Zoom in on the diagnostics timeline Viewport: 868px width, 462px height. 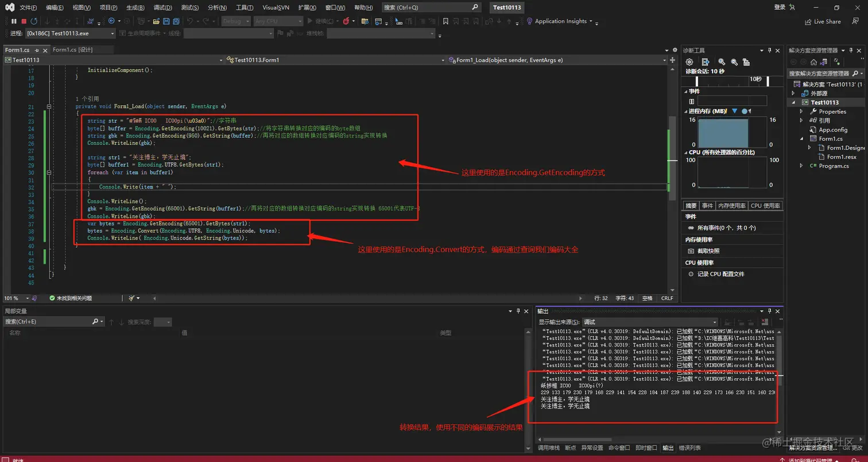[721, 62]
